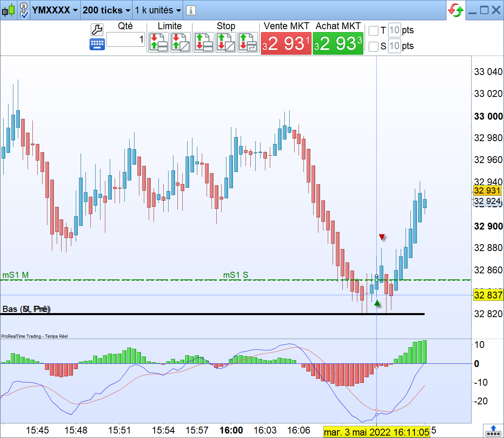The height and width of the screenshot is (438, 504).
Task: Open trading settings wrench icon
Action: [x=97, y=30]
